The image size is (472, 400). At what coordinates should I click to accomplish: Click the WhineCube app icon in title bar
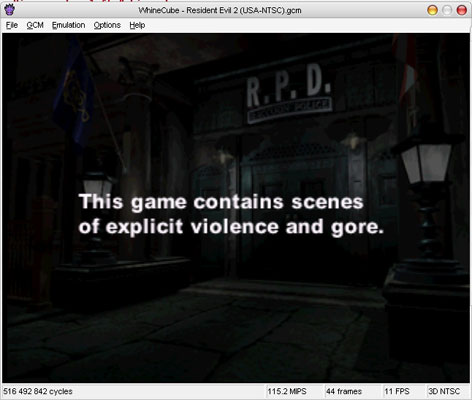pos(10,10)
